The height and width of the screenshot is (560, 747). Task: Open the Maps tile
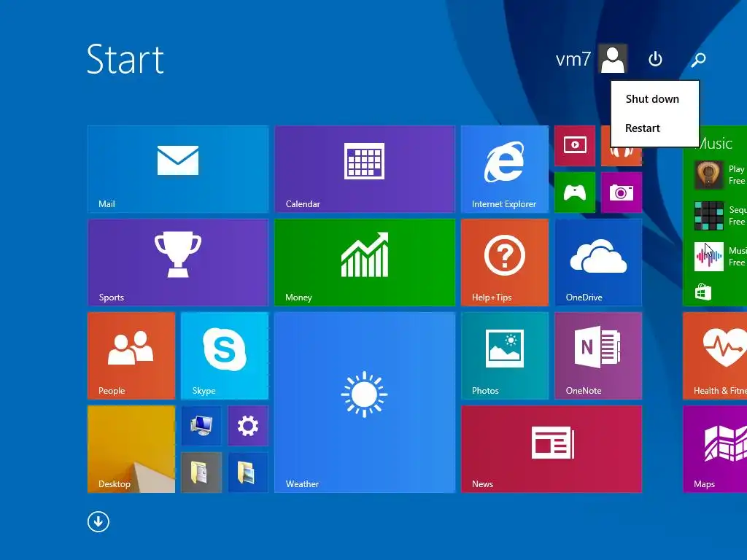(x=715, y=449)
